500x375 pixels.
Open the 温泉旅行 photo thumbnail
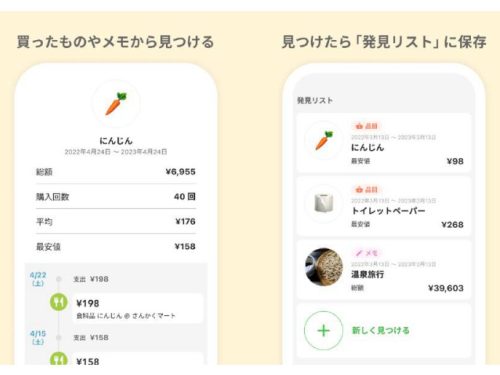click(x=324, y=267)
